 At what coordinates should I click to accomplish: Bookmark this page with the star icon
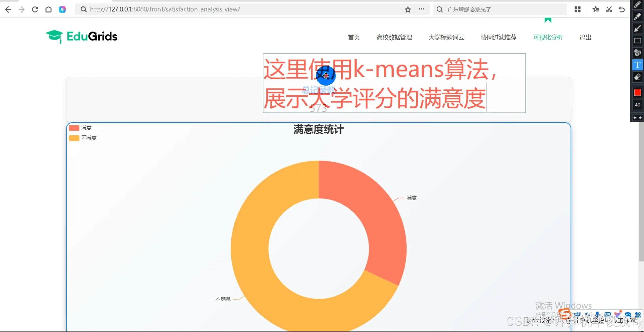pos(408,10)
